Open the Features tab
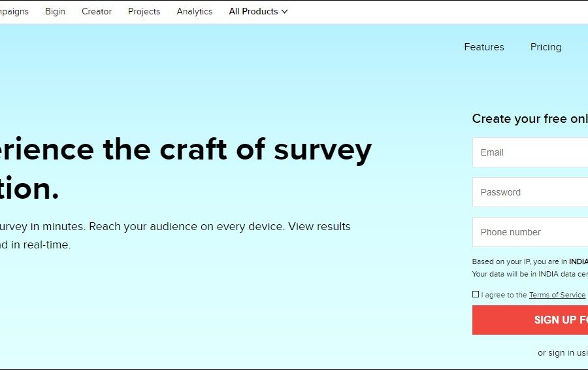This screenshot has width=588, height=370. tap(483, 47)
